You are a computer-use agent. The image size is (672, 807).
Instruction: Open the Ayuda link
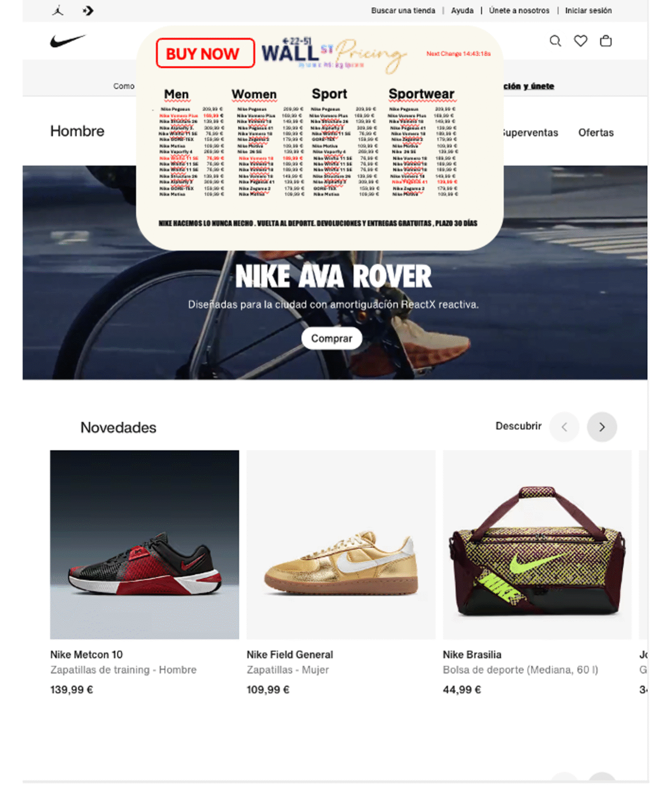coord(462,11)
